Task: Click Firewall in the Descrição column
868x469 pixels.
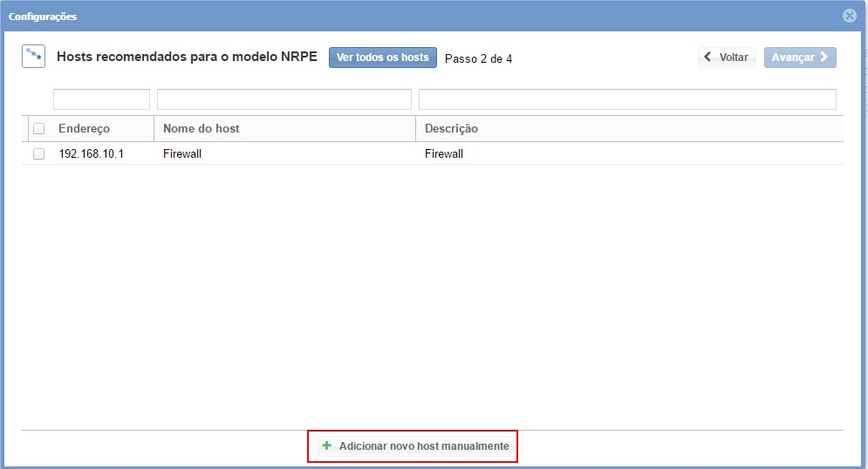Action: 444,154
